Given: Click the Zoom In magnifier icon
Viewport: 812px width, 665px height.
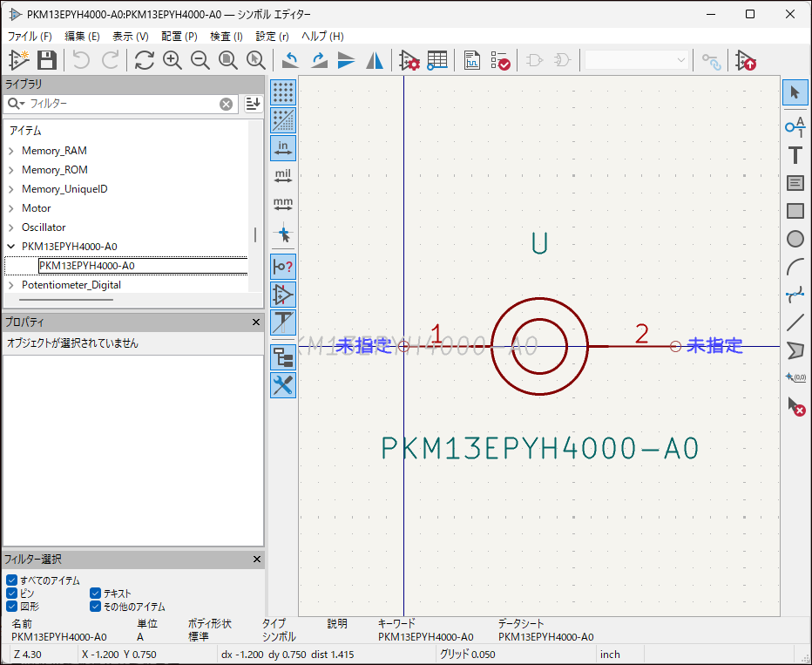Looking at the screenshot, I should click(x=173, y=60).
